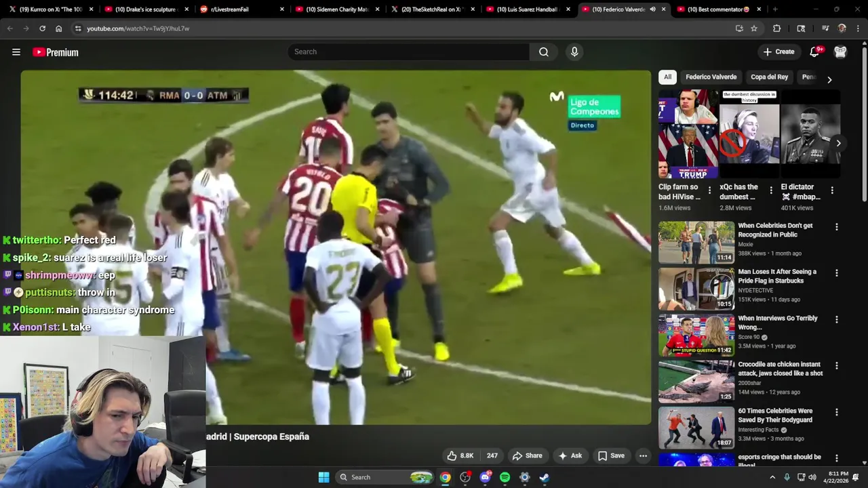Screen dimensions: 868x488
Task: Open options for 'El dictator' short
Action: click(x=832, y=190)
